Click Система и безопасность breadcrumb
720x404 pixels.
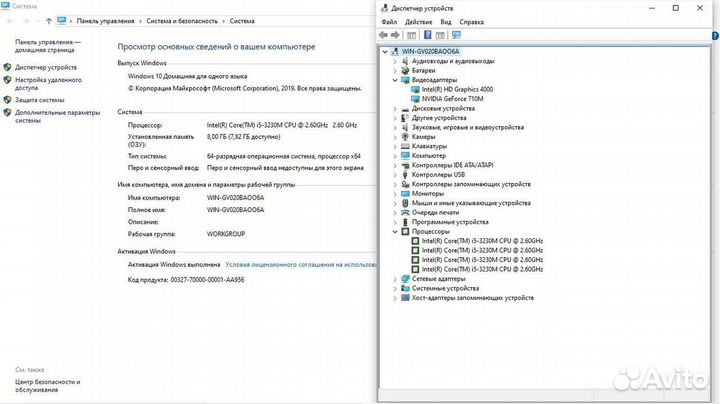(182, 21)
